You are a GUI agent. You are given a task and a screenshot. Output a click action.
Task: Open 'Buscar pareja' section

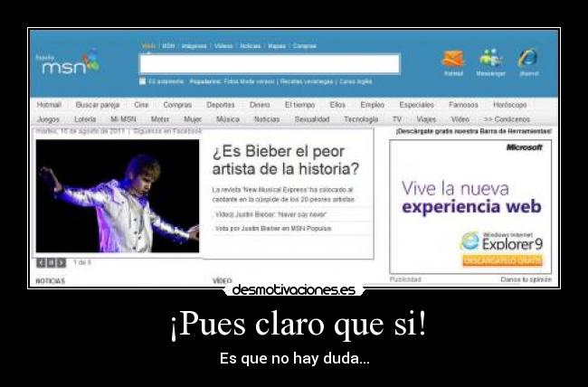(x=98, y=105)
